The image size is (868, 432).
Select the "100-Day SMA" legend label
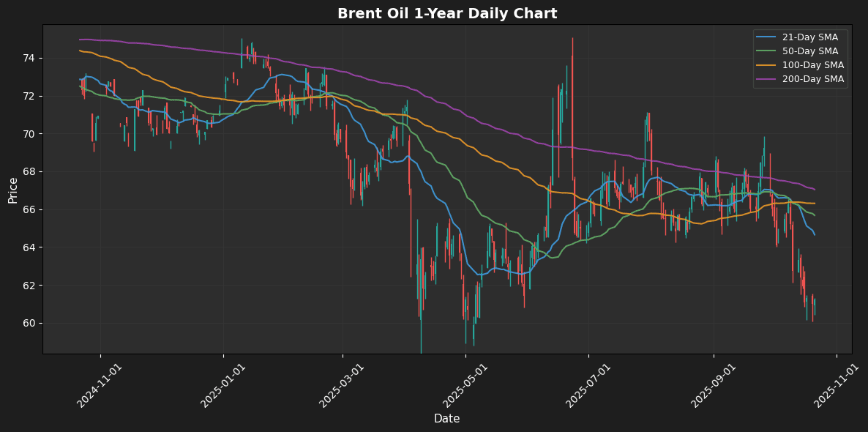click(x=813, y=65)
